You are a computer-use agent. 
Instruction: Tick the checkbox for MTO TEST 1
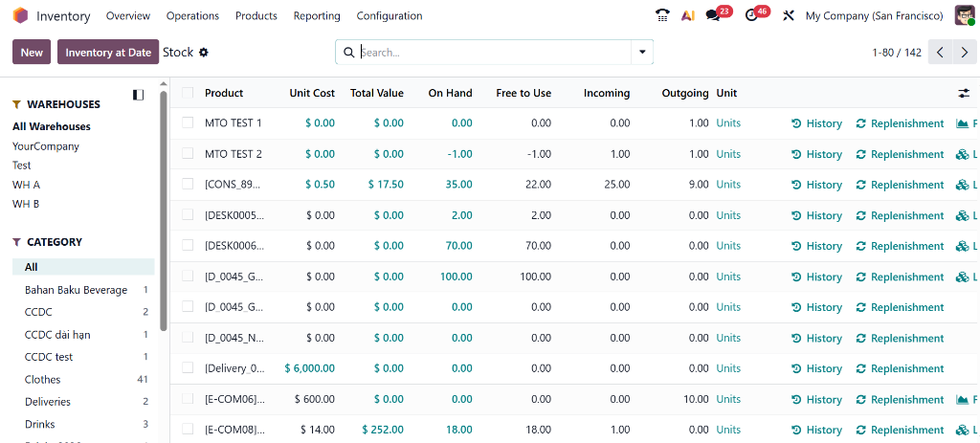[x=188, y=122]
